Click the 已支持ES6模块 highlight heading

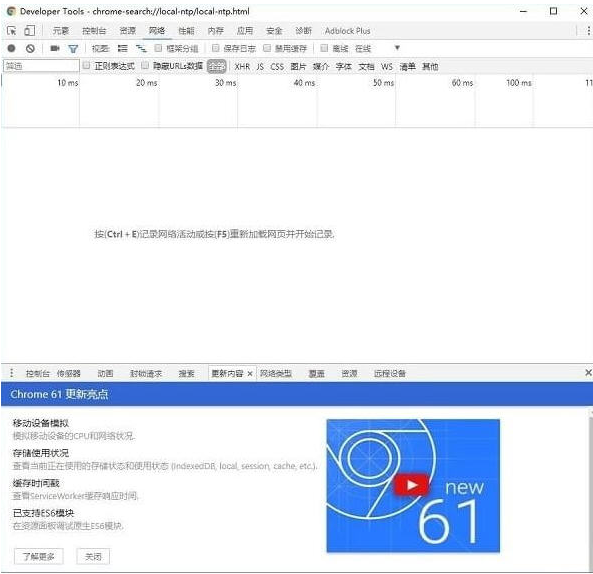pos(43,513)
